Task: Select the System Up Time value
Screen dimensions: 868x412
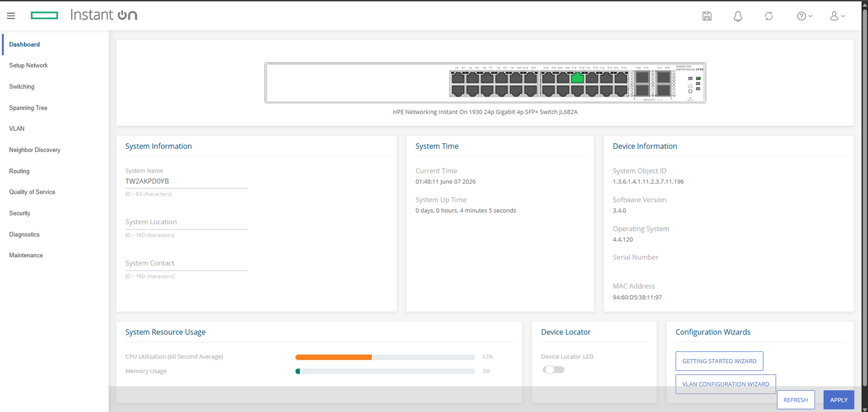Action: pos(465,210)
